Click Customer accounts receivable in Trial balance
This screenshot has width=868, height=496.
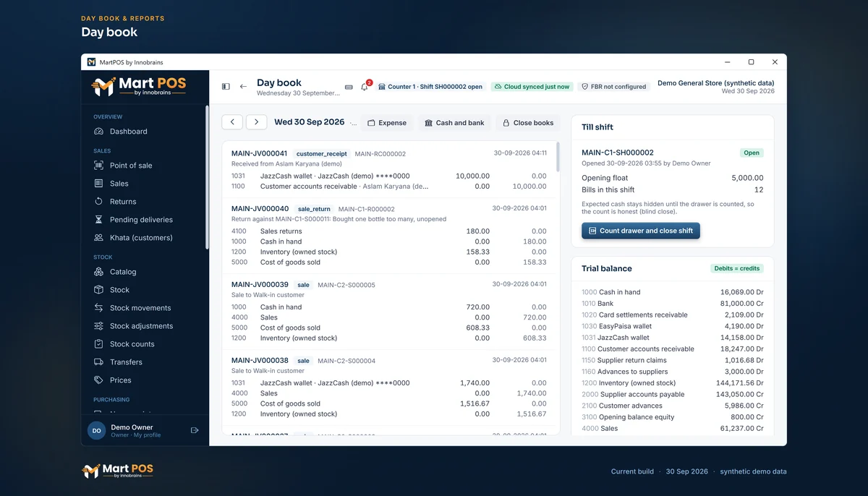[673, 349]
